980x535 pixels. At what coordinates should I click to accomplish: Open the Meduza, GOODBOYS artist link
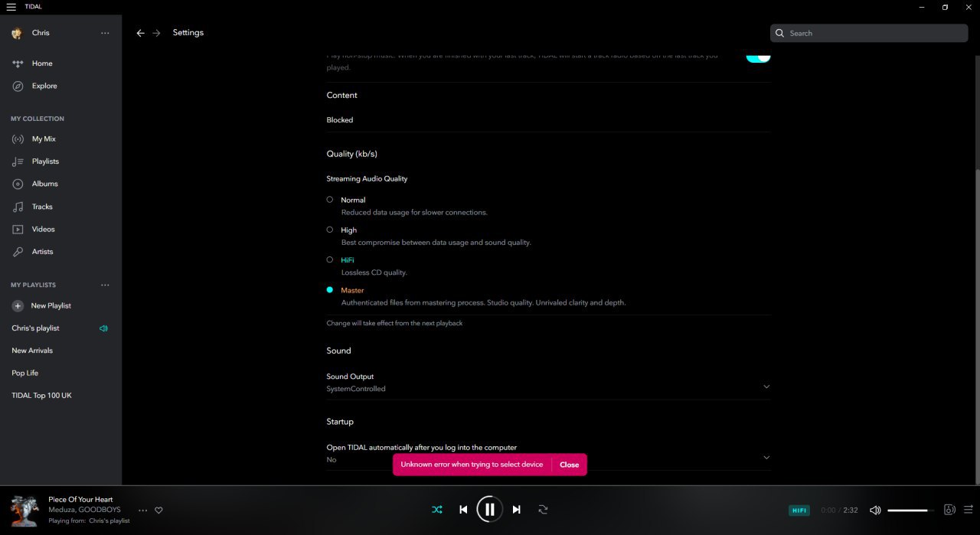pyautogui.click(x=84, y=510)
